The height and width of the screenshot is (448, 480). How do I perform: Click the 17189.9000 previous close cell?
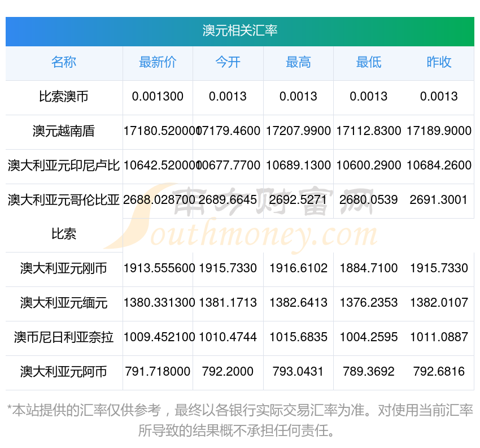pyautogui.click(x=439, y=131)
